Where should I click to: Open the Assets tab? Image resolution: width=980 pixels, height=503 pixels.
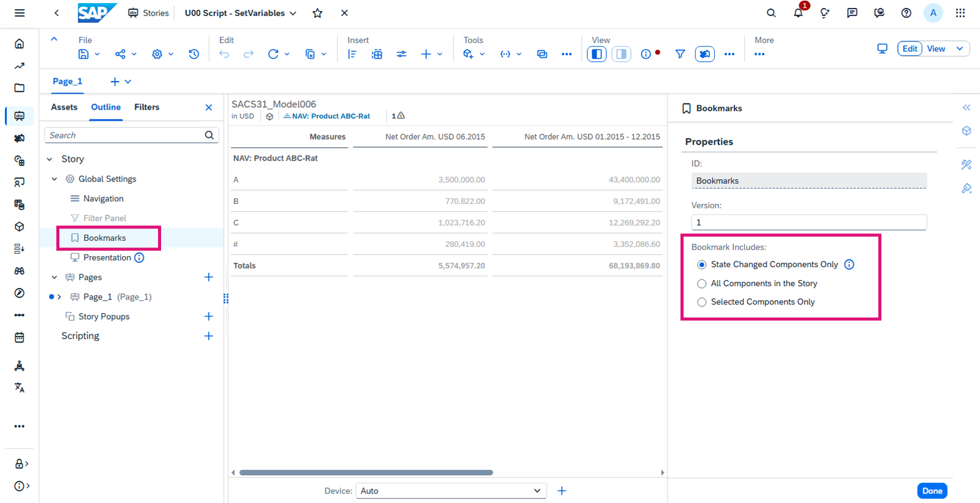(x=64, y=107)
